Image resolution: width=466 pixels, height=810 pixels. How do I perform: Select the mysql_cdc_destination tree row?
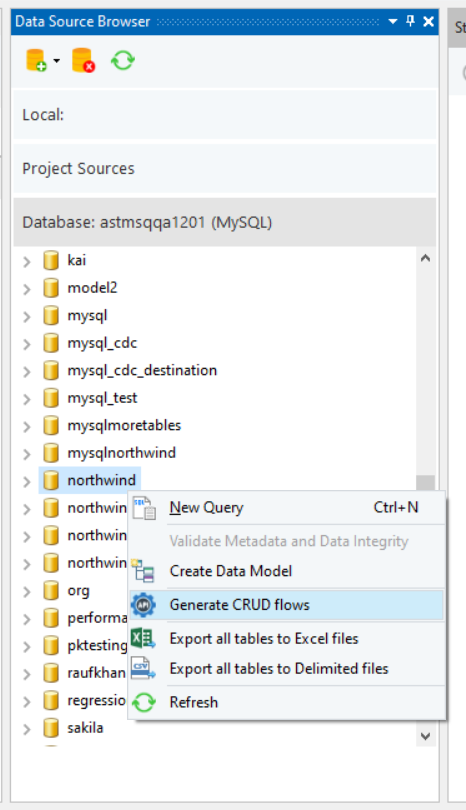click(142, 370)
